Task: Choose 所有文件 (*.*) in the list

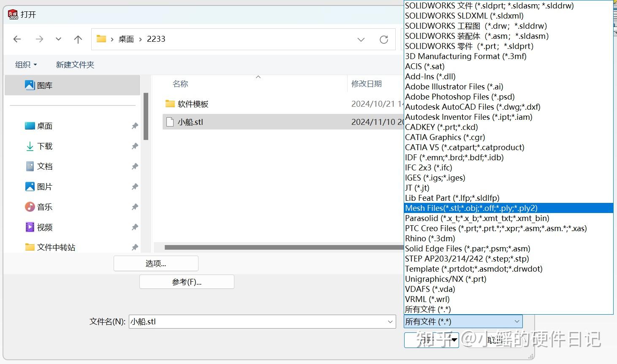Action: click(x=508, y=309)
